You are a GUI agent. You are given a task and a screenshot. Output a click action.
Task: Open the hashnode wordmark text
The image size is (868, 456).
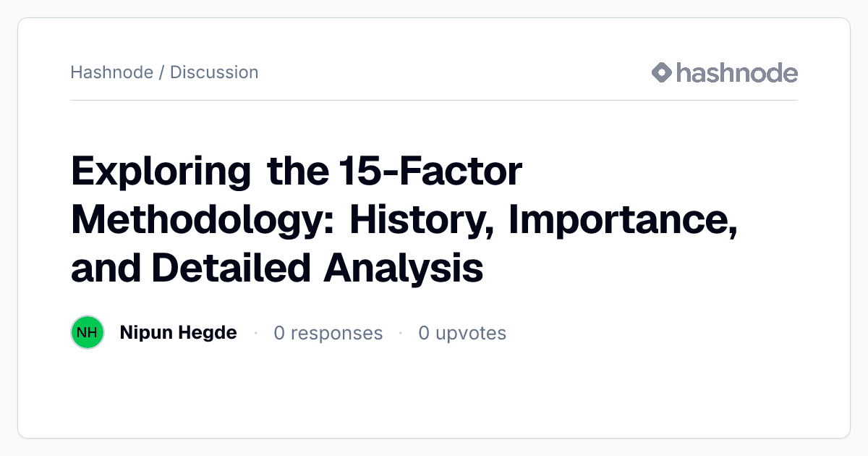click(737, 72)
